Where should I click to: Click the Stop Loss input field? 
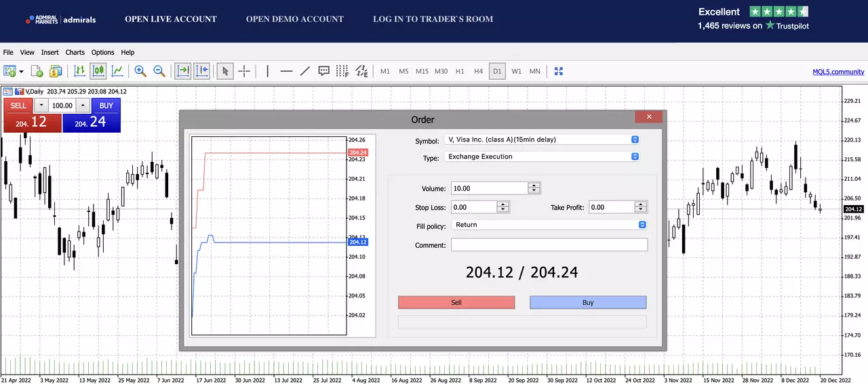click(x=473, y=207)
